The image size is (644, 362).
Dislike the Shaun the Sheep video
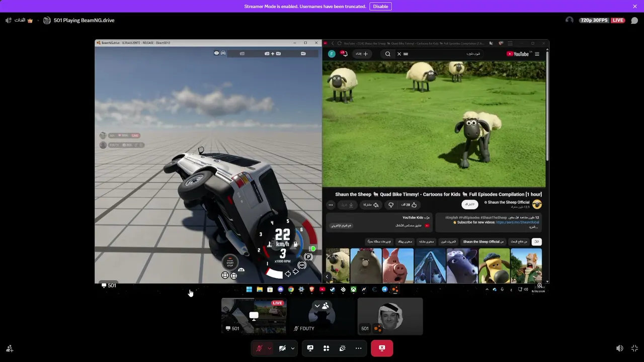point(391,205)
